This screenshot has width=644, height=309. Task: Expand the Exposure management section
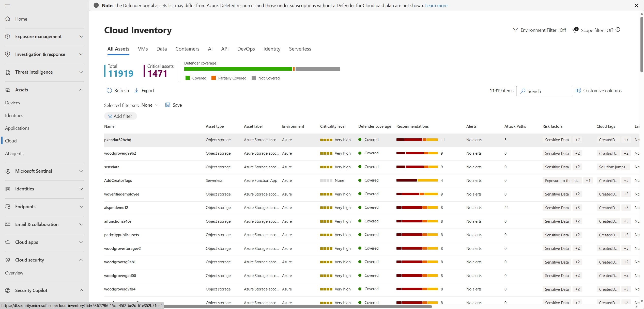click(x=44, y=37)
